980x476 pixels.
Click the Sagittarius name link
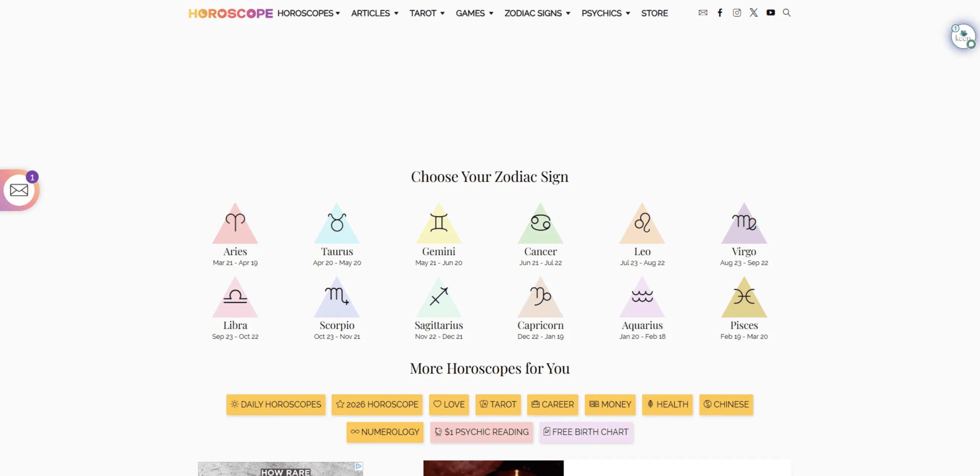tap(439, 325)
